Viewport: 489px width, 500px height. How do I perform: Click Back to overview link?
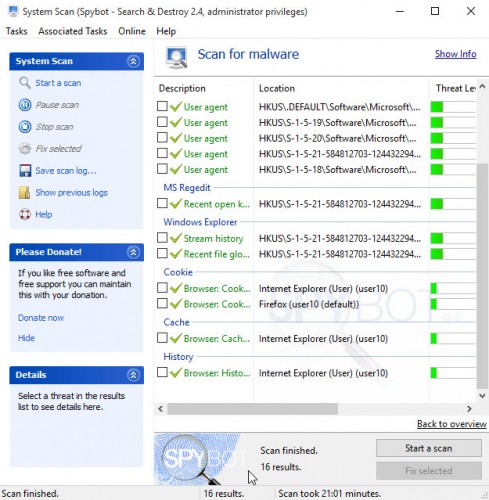point(452,424)
